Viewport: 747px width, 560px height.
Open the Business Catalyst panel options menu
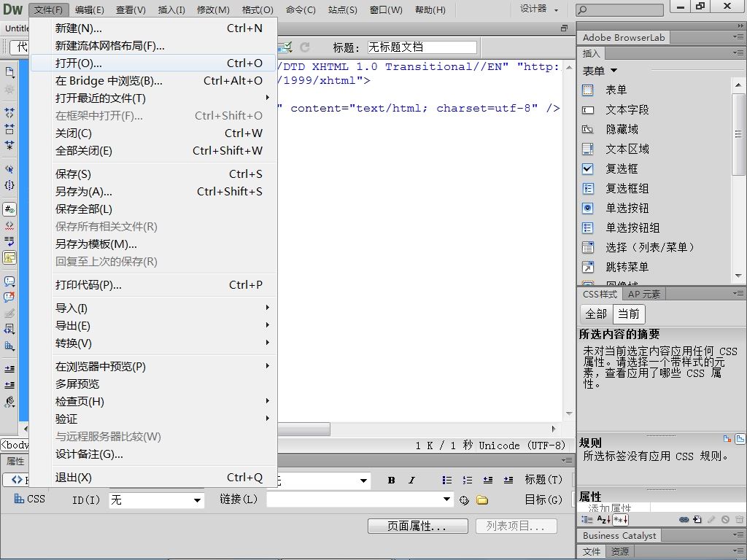click(738, 535)
